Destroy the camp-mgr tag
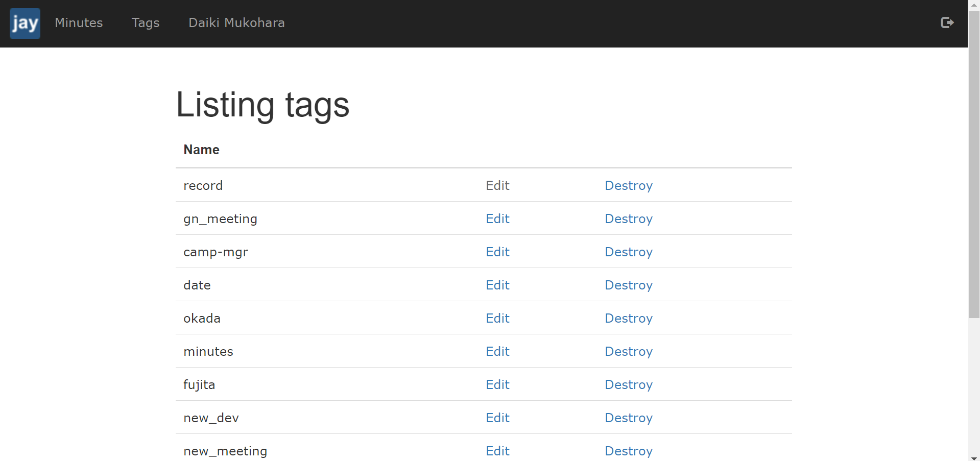The width and height of the screenshot is (980, 461). click(628, 252)
